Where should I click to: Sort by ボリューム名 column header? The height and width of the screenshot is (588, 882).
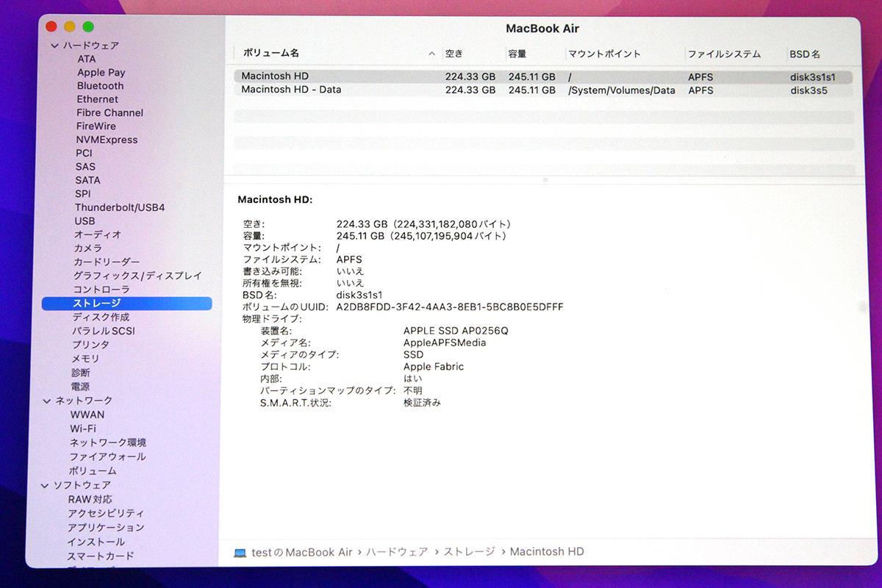pos(270,53)
